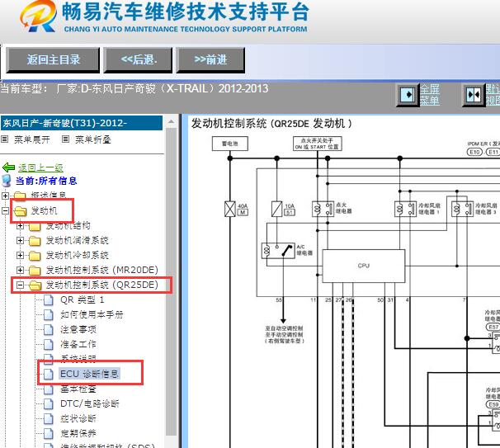The image size is (500, 448).
Task: Expand the 概述信息 tree node
Action: point(5,196)
